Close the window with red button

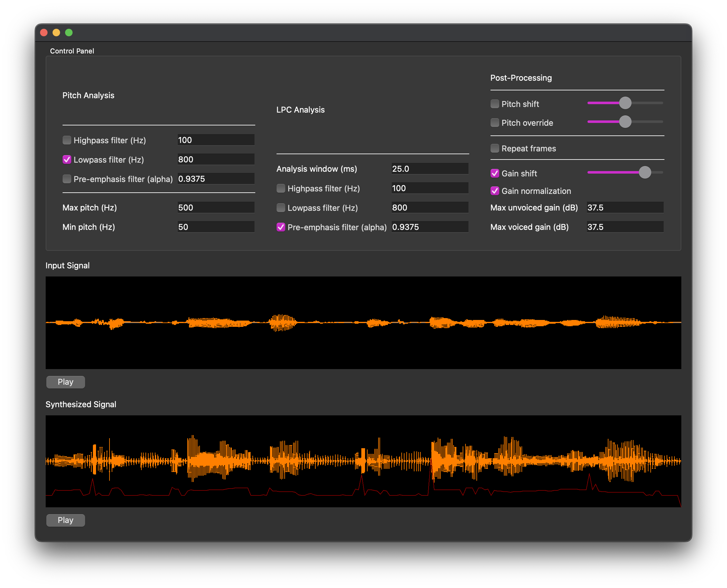point(44,33)
